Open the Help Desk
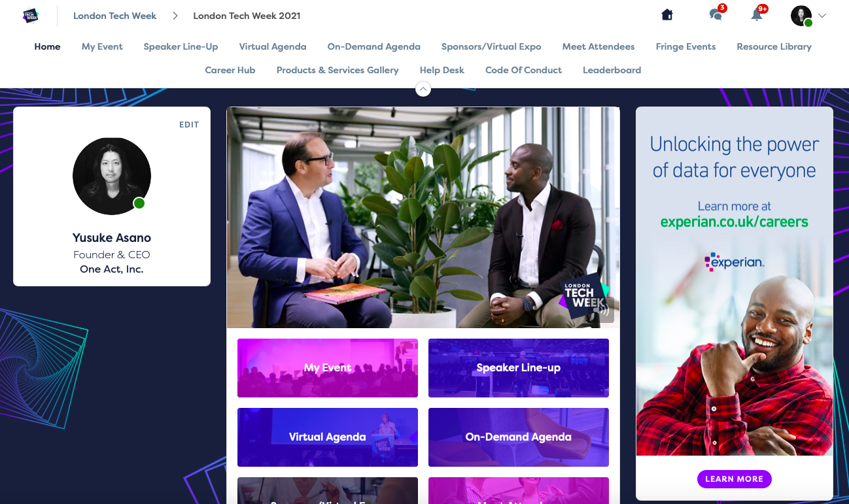 [x=442, y=70]
